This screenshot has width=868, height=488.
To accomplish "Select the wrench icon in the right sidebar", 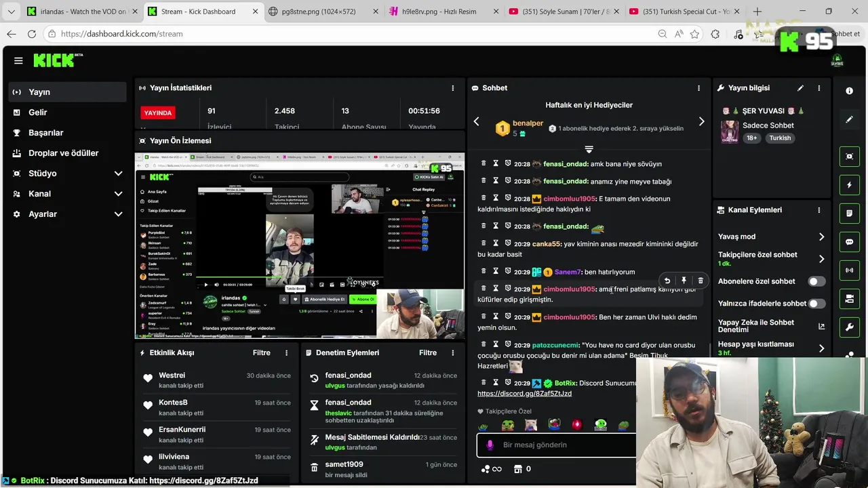I will [849, 327].
